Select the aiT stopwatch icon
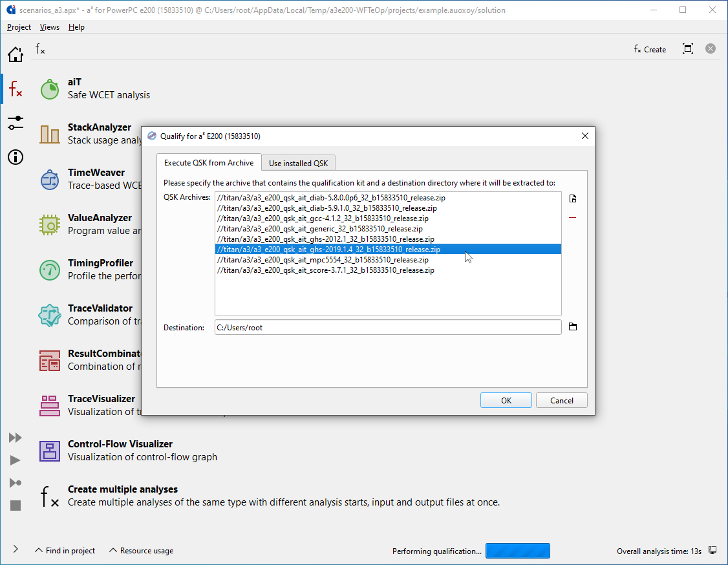Screen dimensions: 728x565 pyautogui.click(x=50, y=89)
